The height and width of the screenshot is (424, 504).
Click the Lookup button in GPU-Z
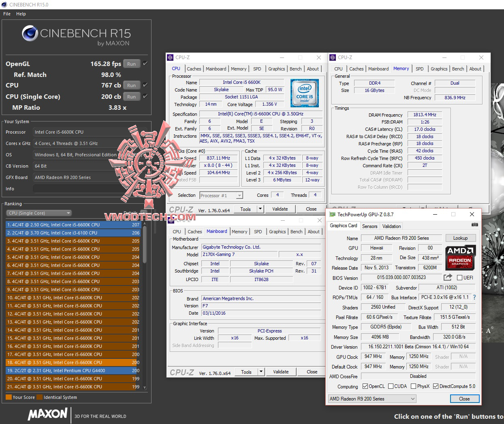pos(460,238)
